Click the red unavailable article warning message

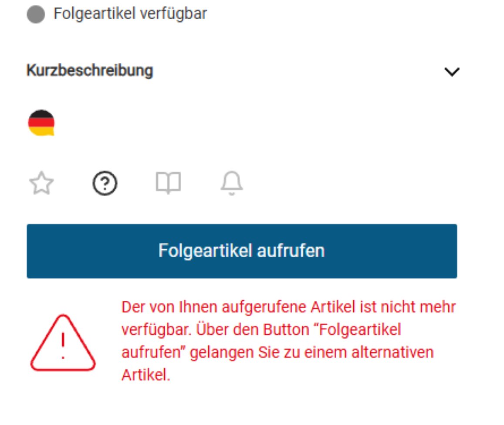pos(288,341)
